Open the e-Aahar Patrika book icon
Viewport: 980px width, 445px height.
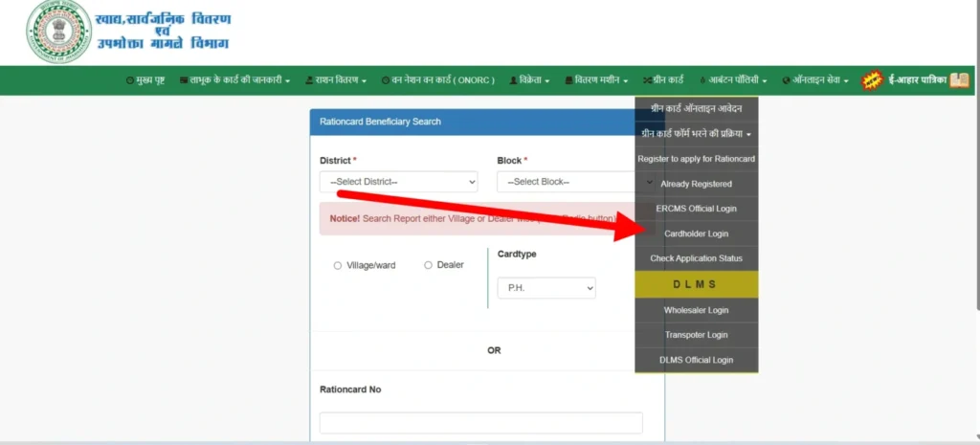point(959,80)
